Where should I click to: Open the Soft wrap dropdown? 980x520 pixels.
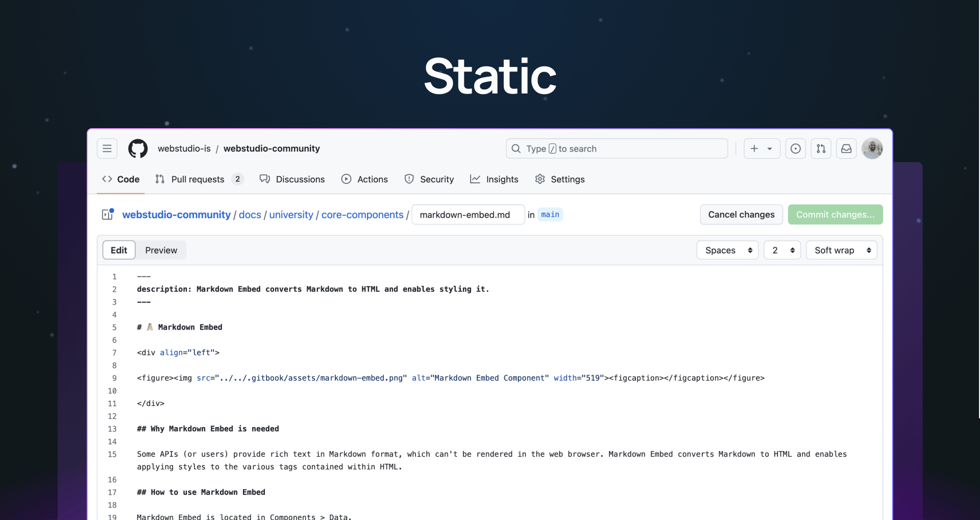842,250
